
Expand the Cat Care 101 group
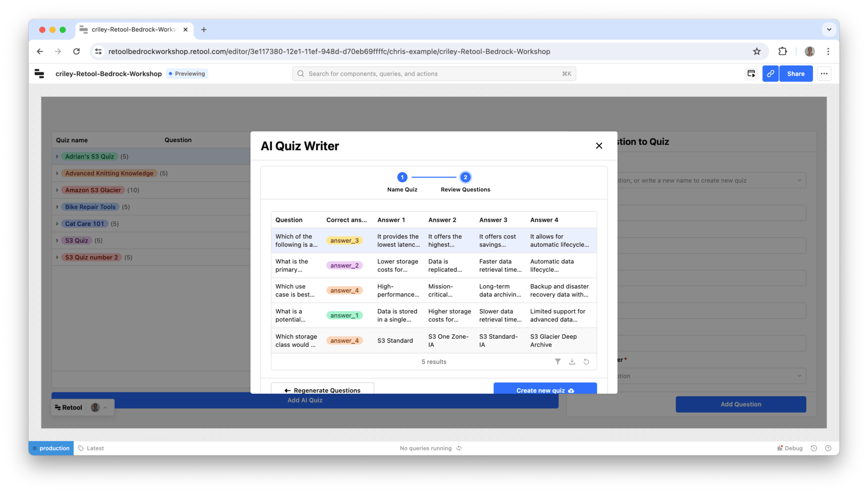click(57, 224)
